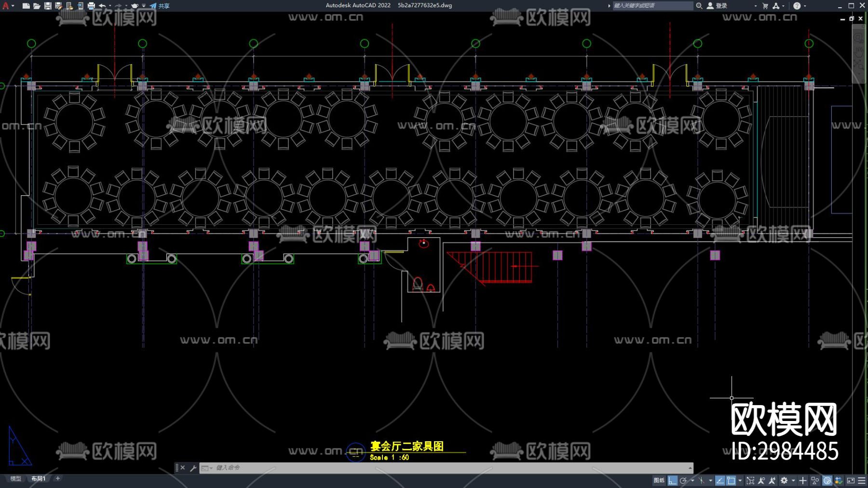Switch to the 布局1 layout tab

39,479
